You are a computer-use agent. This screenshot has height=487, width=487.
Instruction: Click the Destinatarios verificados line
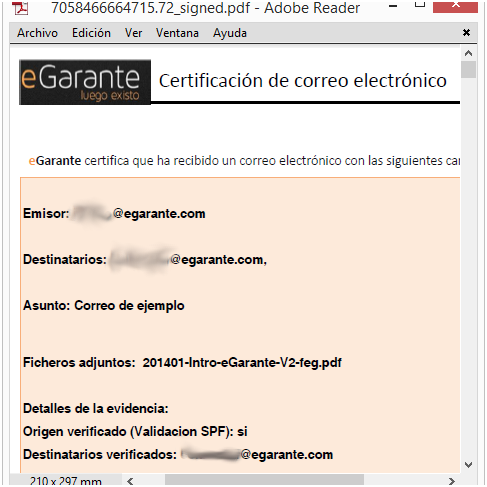tap(178, 455)
